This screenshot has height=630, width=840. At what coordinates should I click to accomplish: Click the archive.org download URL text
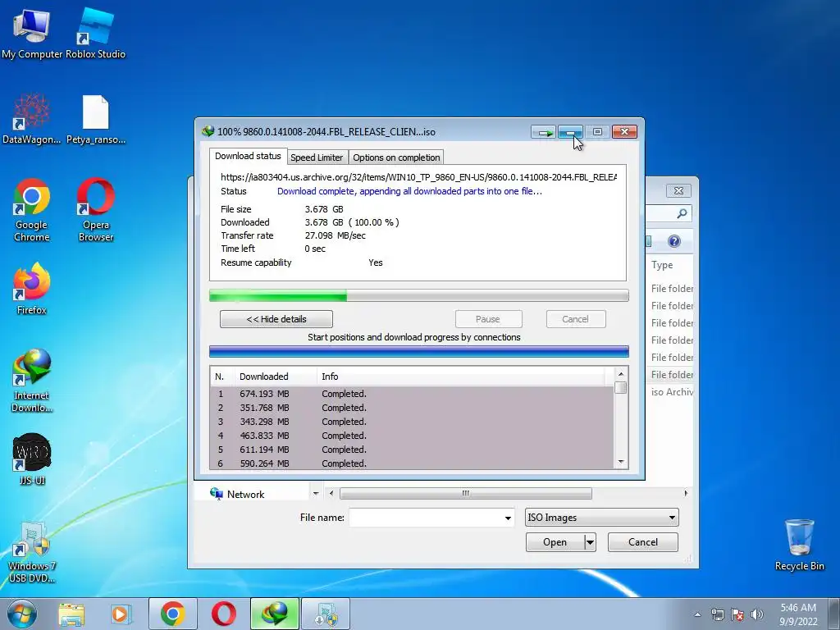pos(418,177)
